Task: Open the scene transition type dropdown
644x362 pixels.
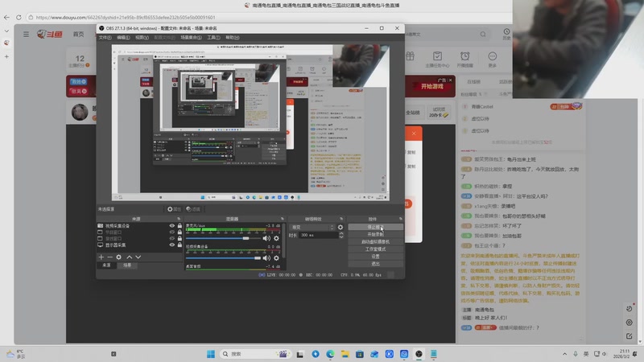Action: 312,227
